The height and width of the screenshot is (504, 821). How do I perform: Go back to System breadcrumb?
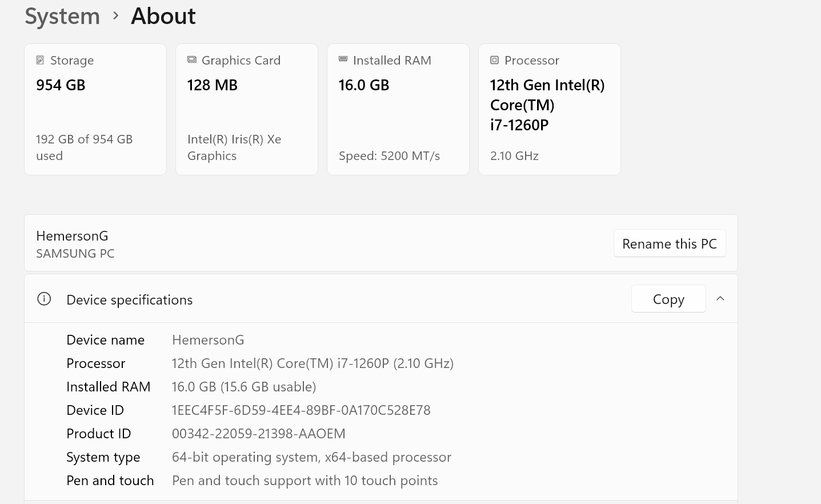tap(62, 16)
